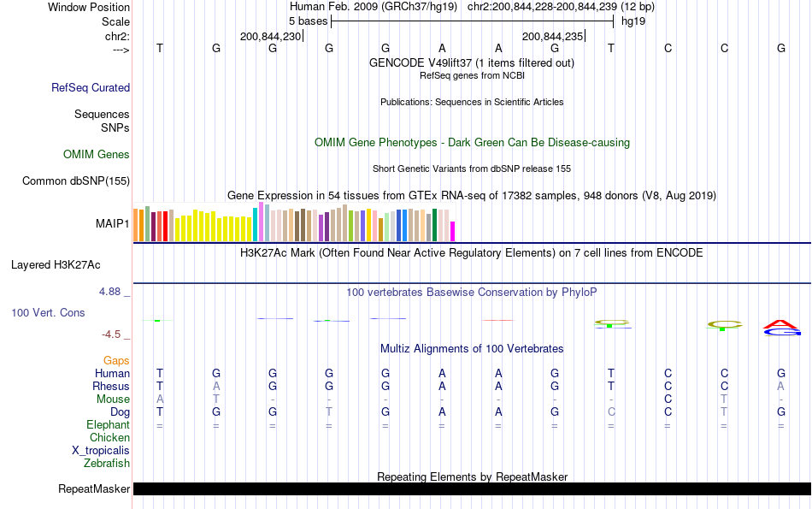Click the red-blue A/G conservation logo
Viewport: 812px width, 509px height.
point(781,328)
